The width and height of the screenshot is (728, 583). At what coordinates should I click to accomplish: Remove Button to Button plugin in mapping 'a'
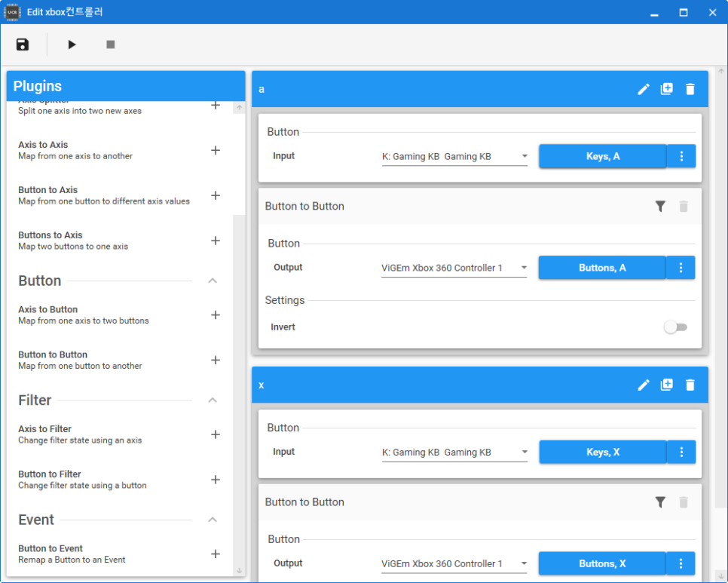(684, 206)
